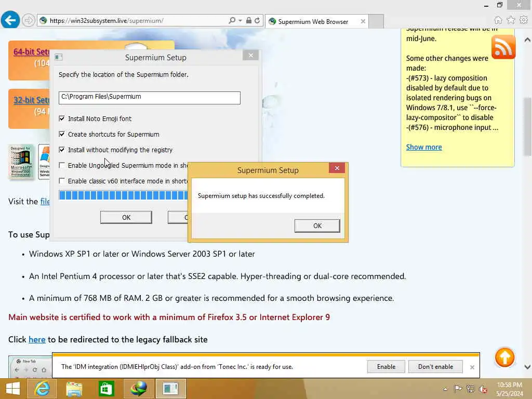
Task: Close the setup completed message box
Action: coord(337,168)
